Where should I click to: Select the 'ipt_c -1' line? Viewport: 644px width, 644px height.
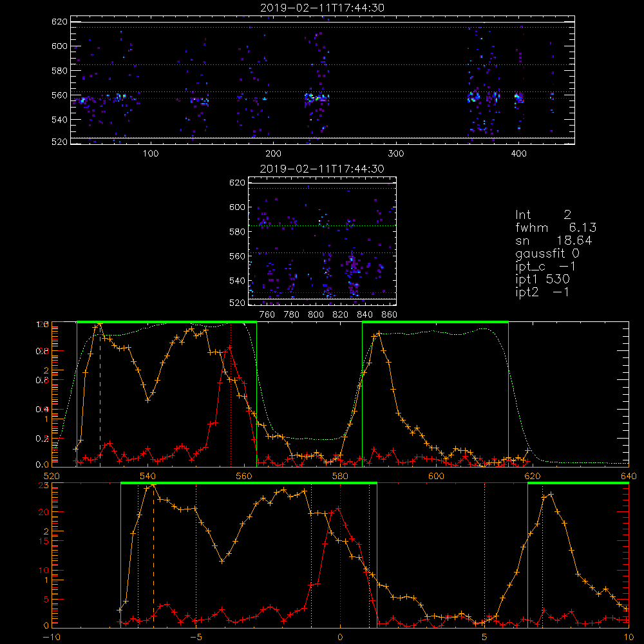point(545,267)
